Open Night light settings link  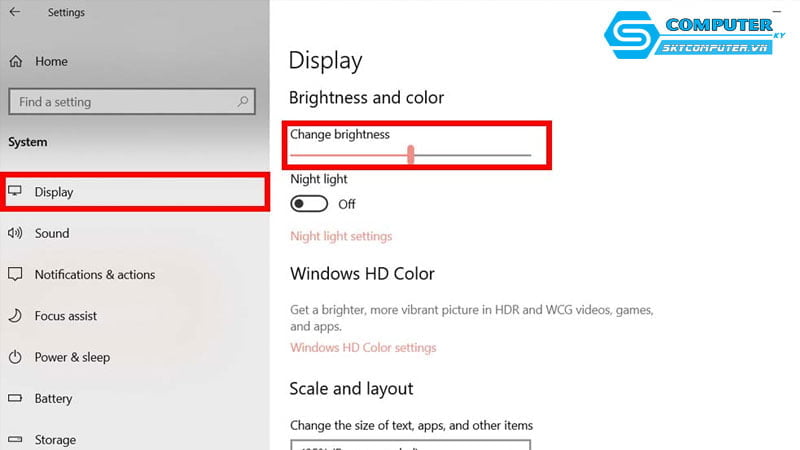point(341,237)
